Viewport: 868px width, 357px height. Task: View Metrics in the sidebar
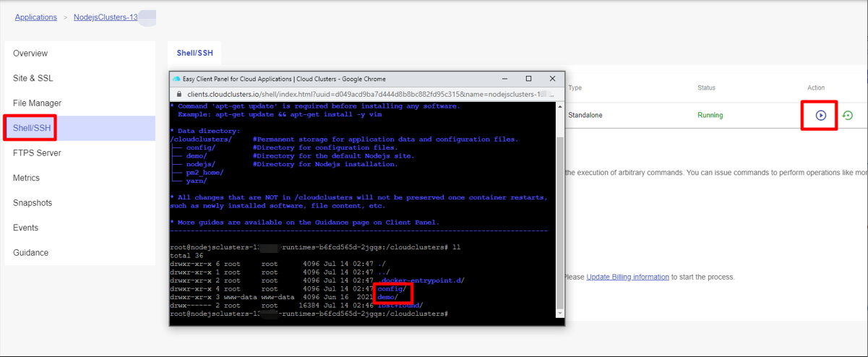[26, 178]
